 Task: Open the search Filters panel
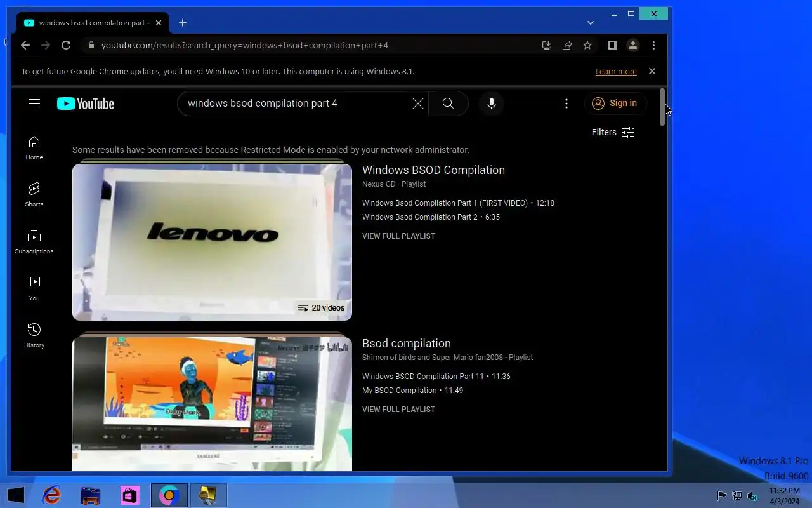click(x=613, y=132)
